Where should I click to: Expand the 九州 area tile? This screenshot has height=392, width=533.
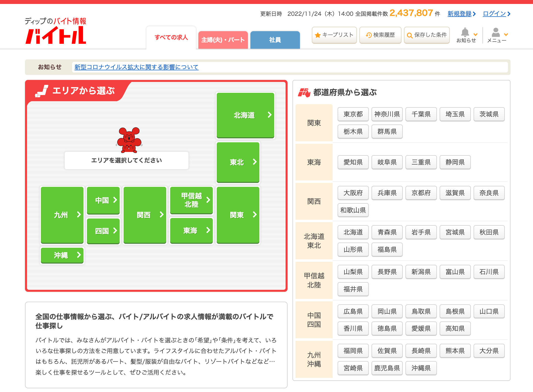pos(62,215)
